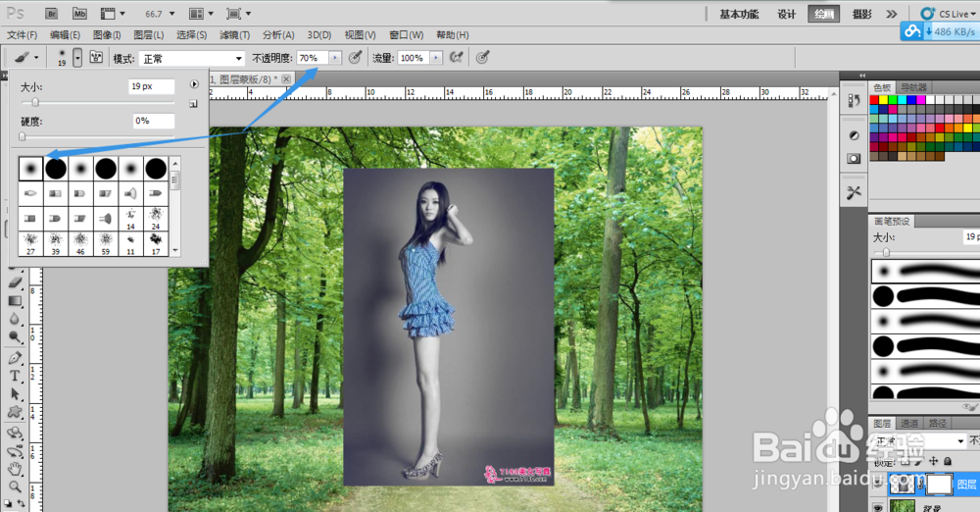Switch to 设计 workspace
The image size is (980, 512).
coord(786,14)
